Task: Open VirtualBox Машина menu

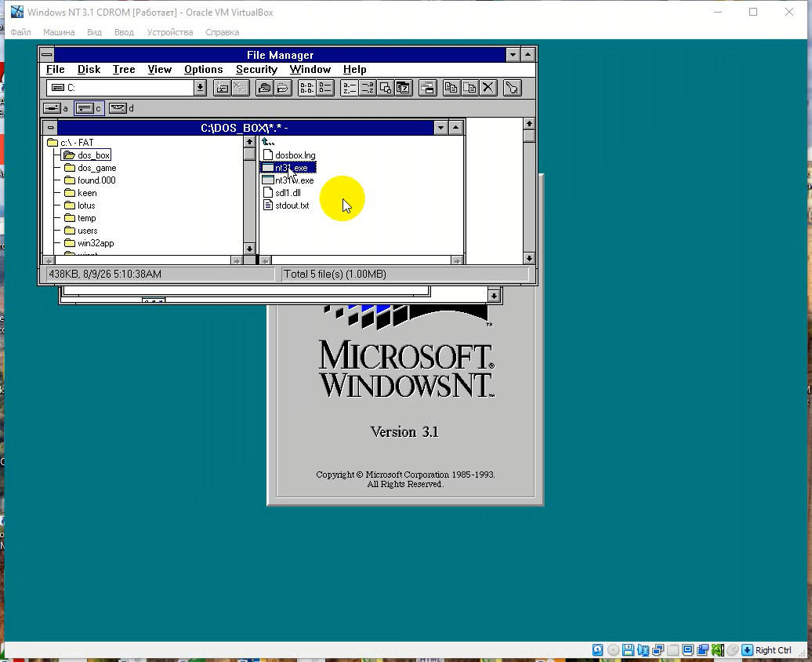Action: pos(59,32)
